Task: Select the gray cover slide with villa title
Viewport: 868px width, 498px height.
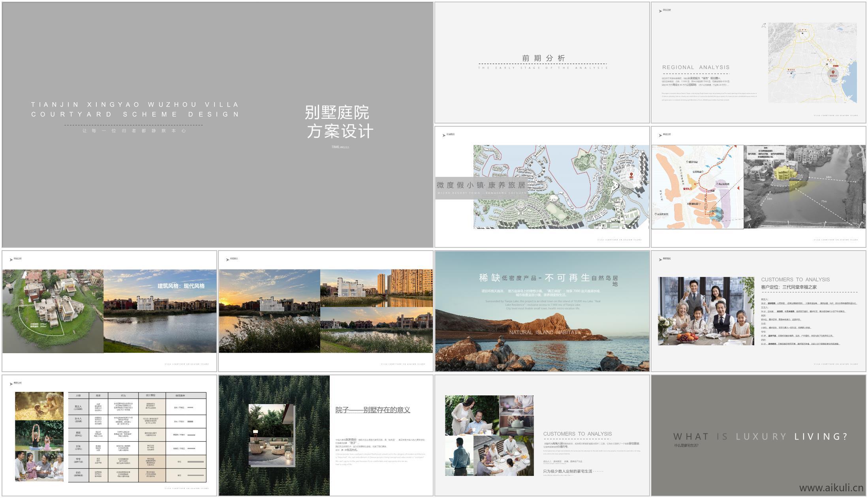Action: [x=217, y=125]
